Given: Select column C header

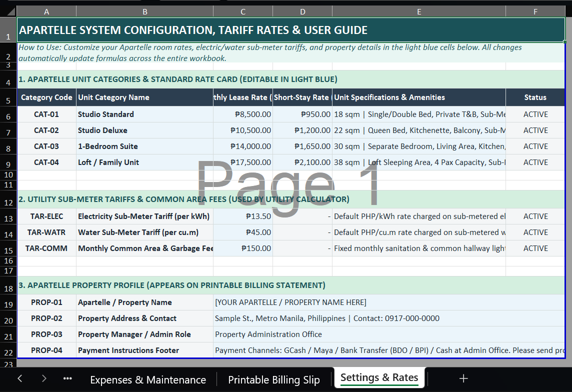Looking at the screenshot, I should tap(243, 11).
